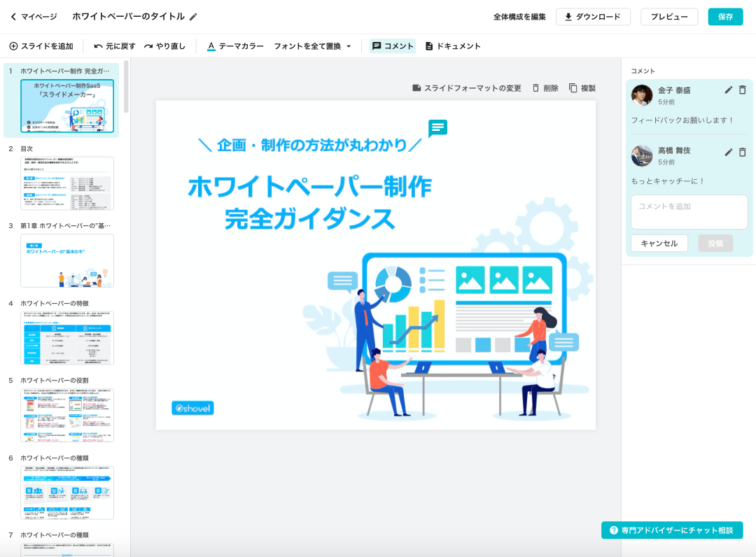Type in the コメントを追加 field
Screen dimensions: 756x557
pyautogui.click(x=689, y=212)
